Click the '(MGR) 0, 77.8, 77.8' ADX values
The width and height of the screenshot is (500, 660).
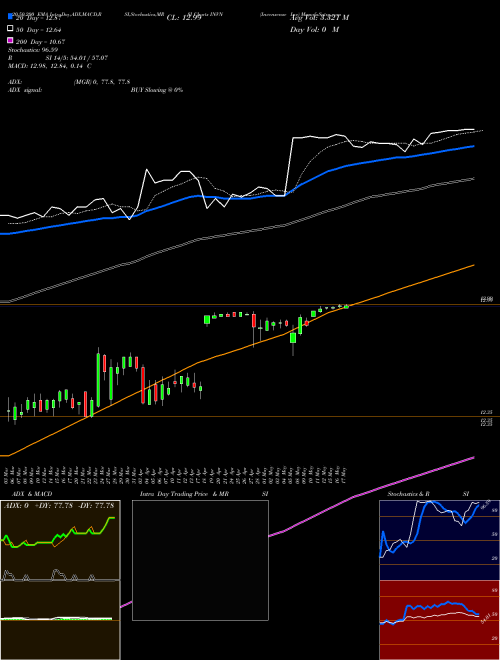[x=102, y=82]
